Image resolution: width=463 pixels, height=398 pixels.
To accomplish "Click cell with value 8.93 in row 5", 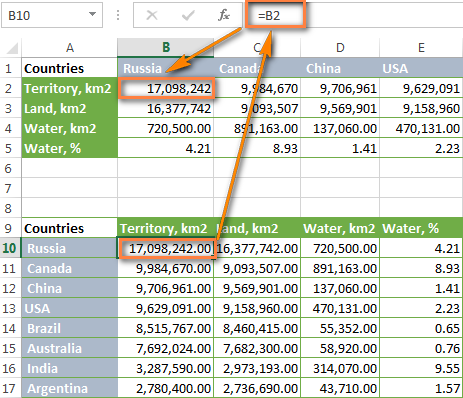I will (257, 148).
